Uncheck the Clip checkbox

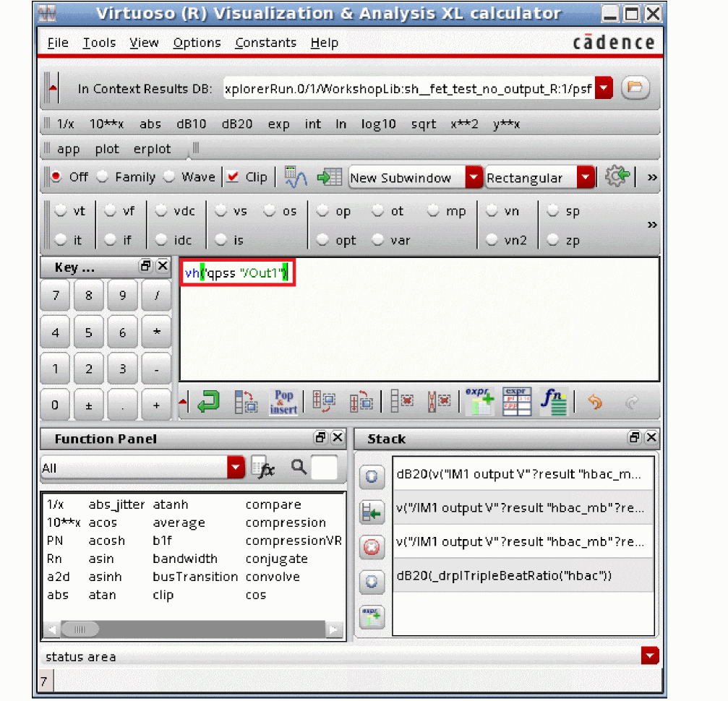(x=232, y=177)
